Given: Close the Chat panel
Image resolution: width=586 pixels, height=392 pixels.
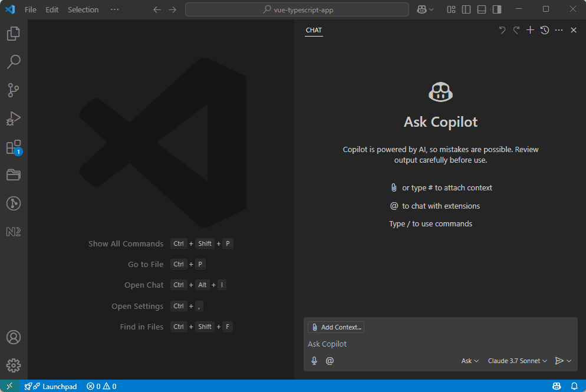Looking at the screenshot, I should coord(573,30).
